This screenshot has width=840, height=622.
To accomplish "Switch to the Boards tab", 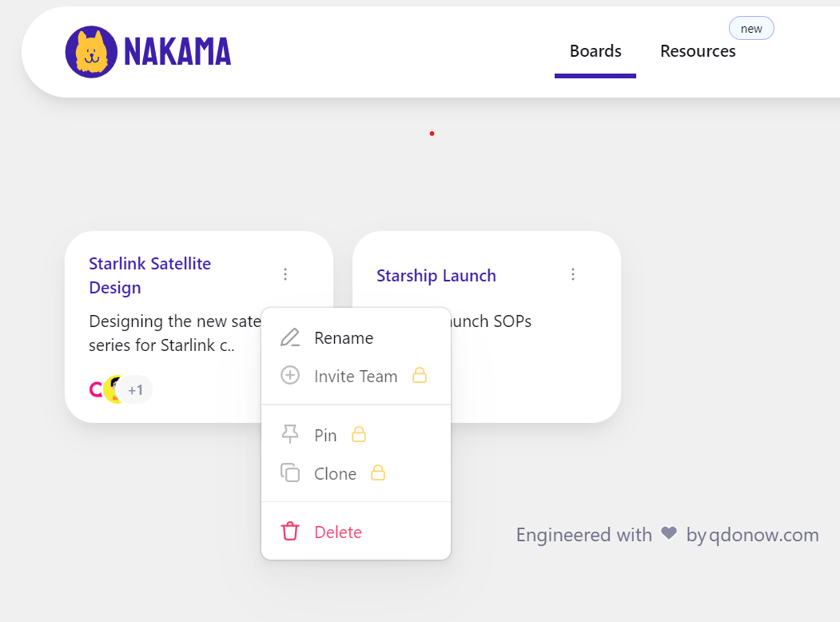I will pos(595,51).
